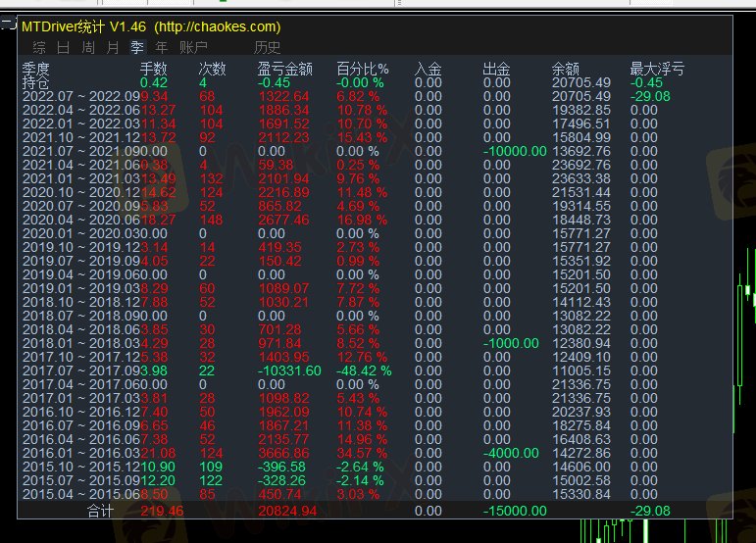
Task: Click the 持仓 open positions row
Action: coord(36,83)
